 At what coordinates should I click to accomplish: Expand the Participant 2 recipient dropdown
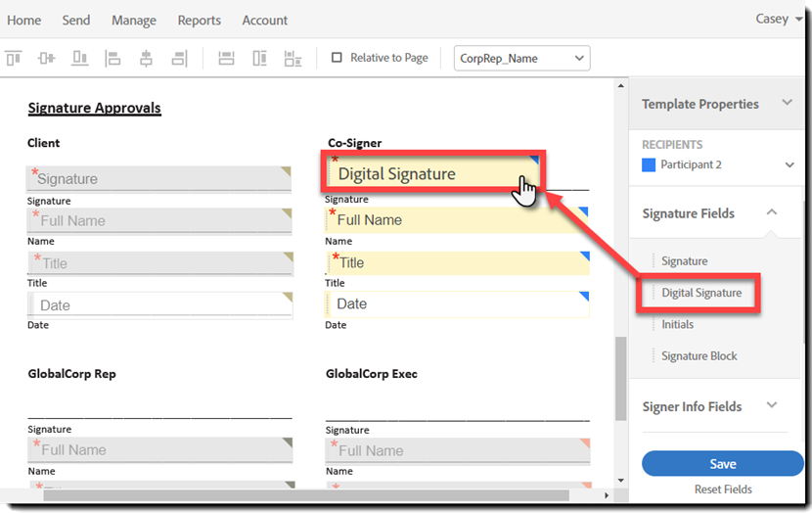point(789,164)
